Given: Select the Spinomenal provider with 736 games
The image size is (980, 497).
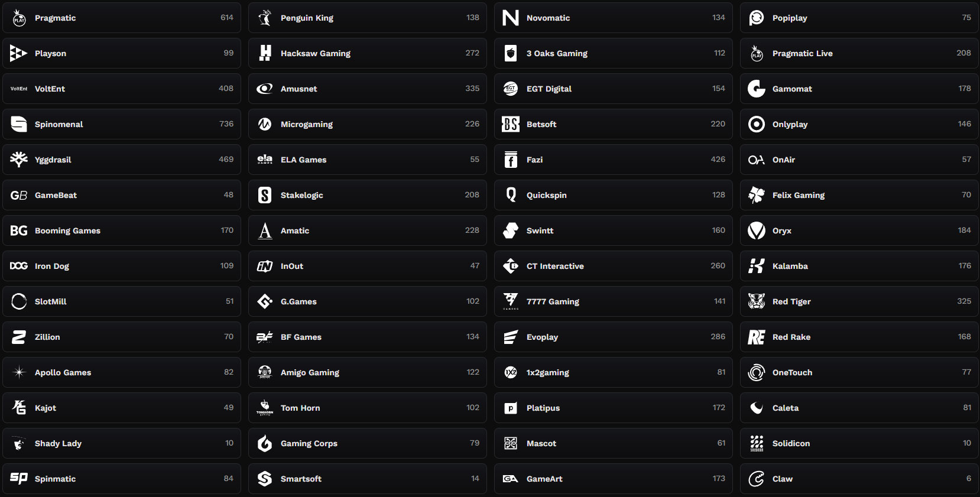Looking at the screenshot, I should [x=122, y=124].
